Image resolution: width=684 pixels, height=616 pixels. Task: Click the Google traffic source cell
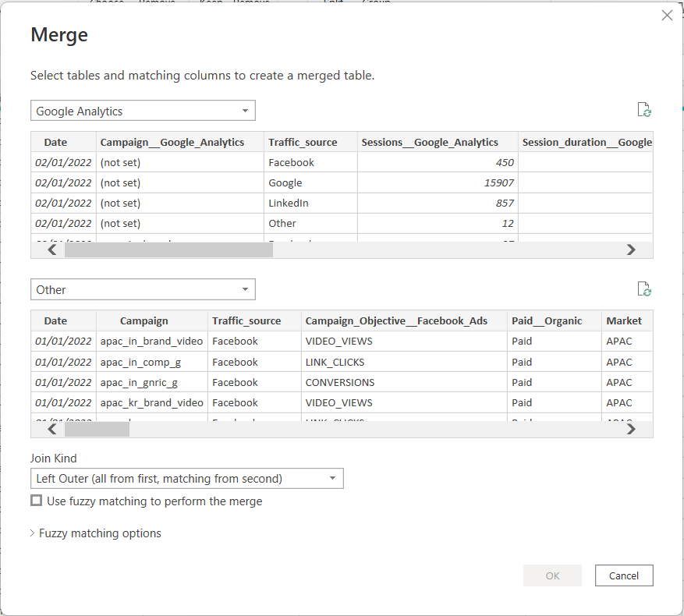310,182
